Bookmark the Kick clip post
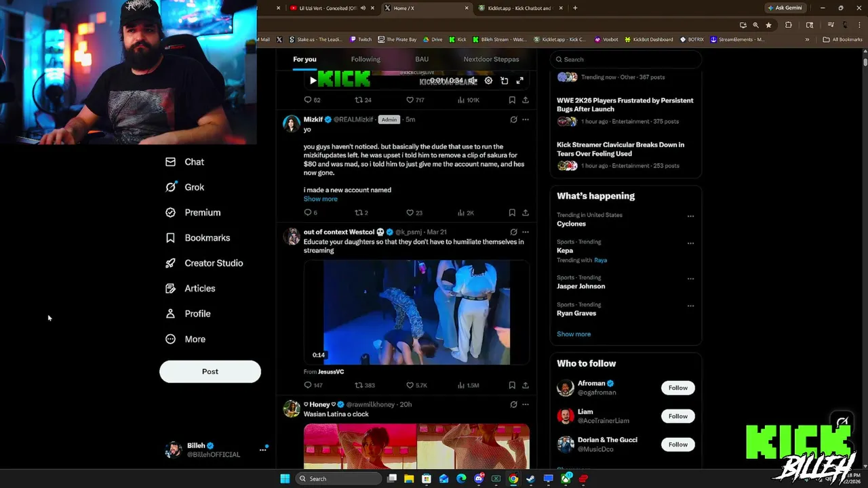The width and height of the screenshot is (868, 488). point(512,100)
